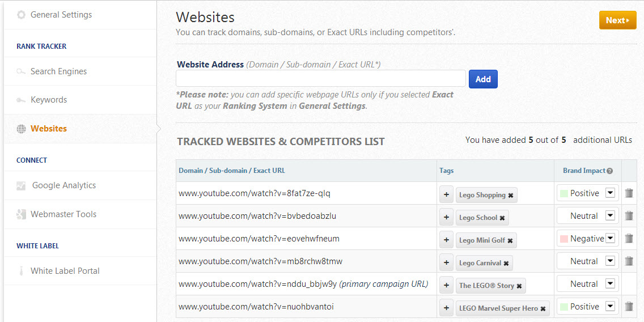This screenshot has width=644, height=322.
Task: Click the RANK TRACKER section label
Action: click(41, 46)
